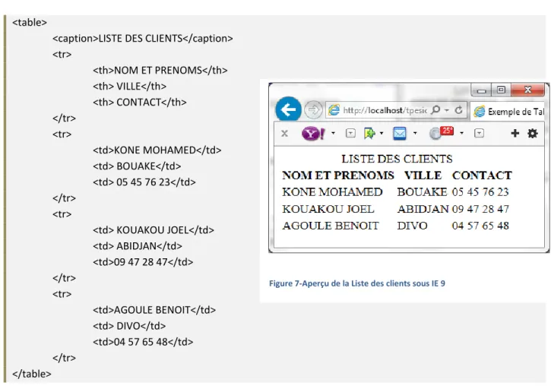Click the <td>09 47 28 47</td> code line
The width and height of the screenshot is (551, 392).
[143, 262]
